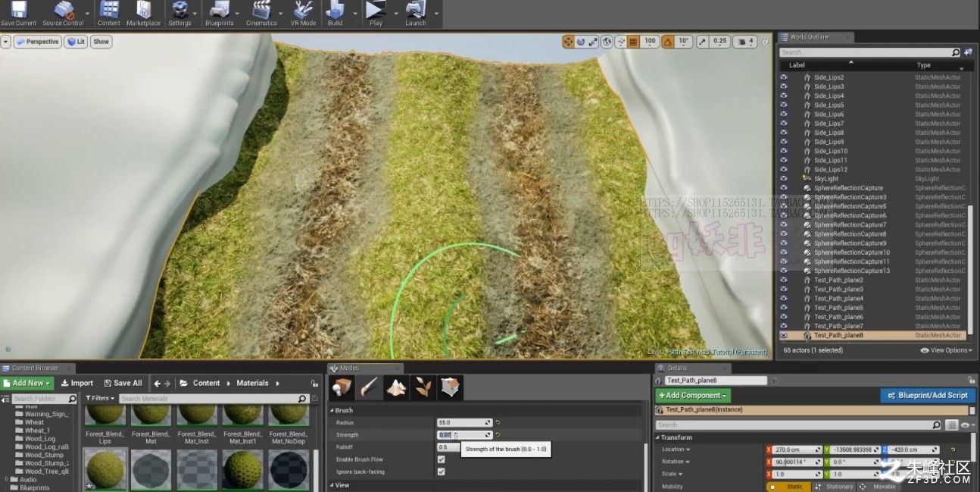980x492 pixels.
Task: Toggle visibility of SkyLight actor
Action: tap(784, 179)
